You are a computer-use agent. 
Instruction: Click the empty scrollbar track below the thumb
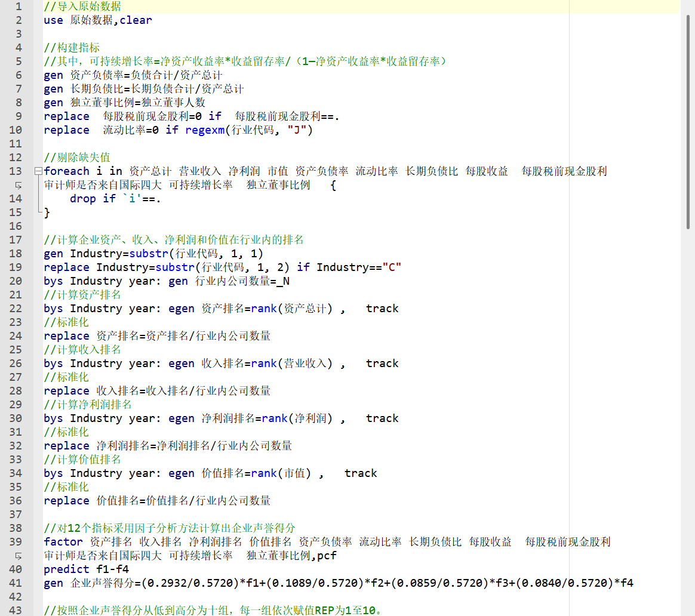687,418
